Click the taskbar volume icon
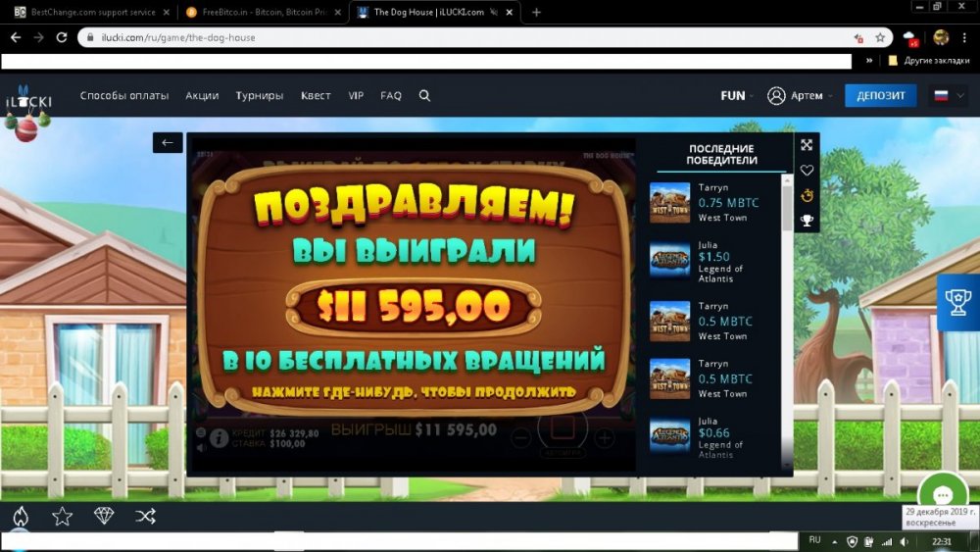Viewport: 980px width, 552px height. pos(905,541)
